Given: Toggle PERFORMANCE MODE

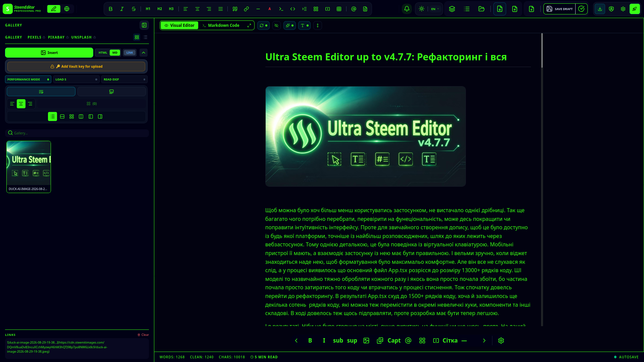Looking at the screenshot, I should click(28, 79).
